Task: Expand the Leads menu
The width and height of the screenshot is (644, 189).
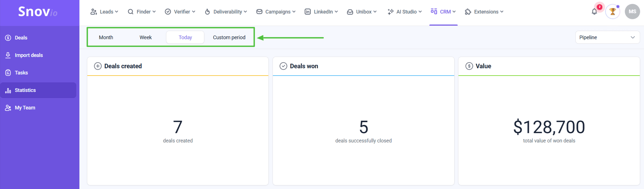Action: (x=104, y=12)
